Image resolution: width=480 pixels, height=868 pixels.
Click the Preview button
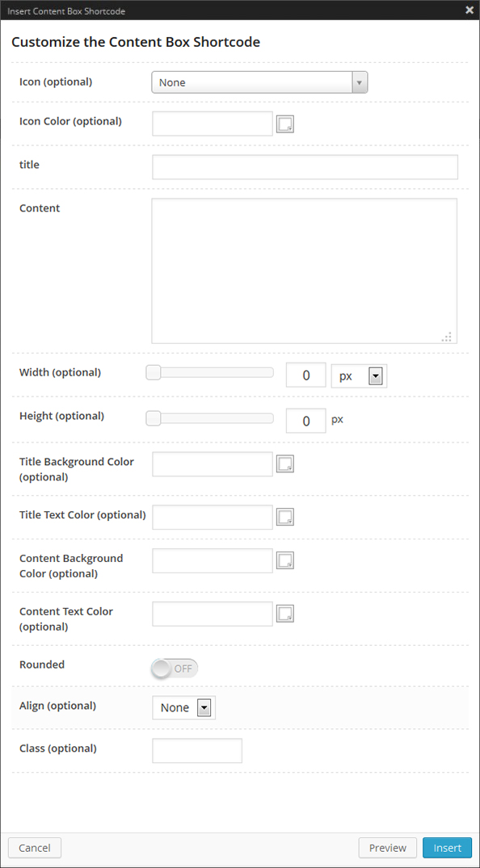click(387, 848)
